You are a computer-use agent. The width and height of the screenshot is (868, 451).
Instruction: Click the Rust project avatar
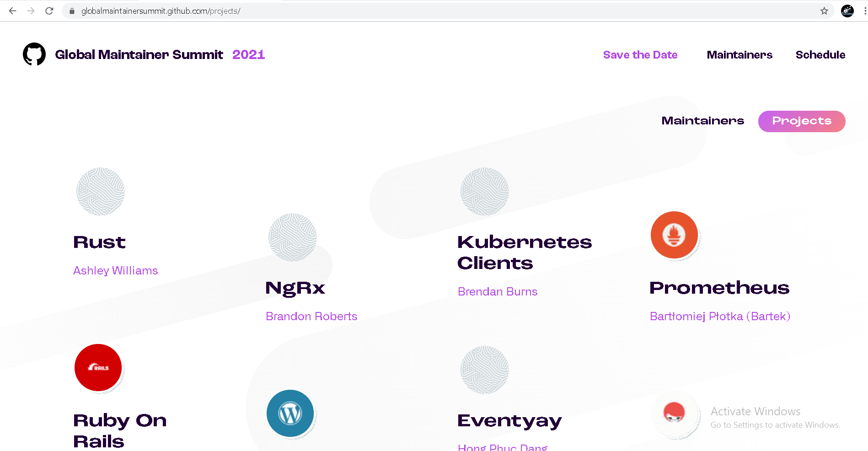pos(101,191)
